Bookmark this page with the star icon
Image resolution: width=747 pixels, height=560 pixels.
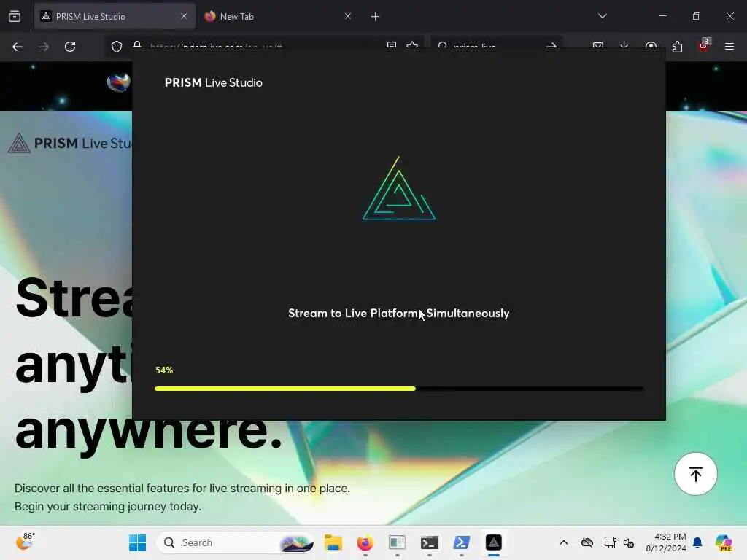click(x=413, y=44)
